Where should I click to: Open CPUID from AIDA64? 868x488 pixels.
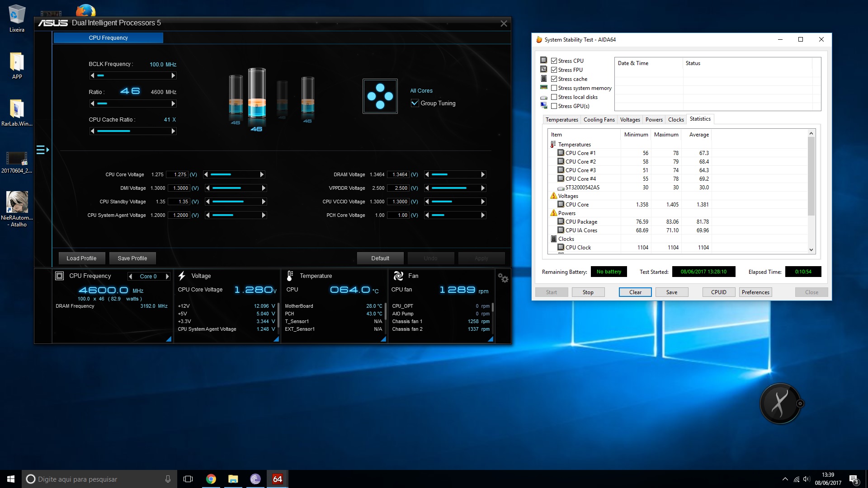[719, 292]
